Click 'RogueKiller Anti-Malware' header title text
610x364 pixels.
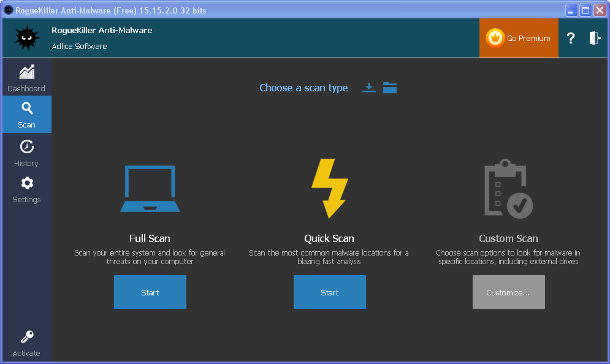pos(102,31)
